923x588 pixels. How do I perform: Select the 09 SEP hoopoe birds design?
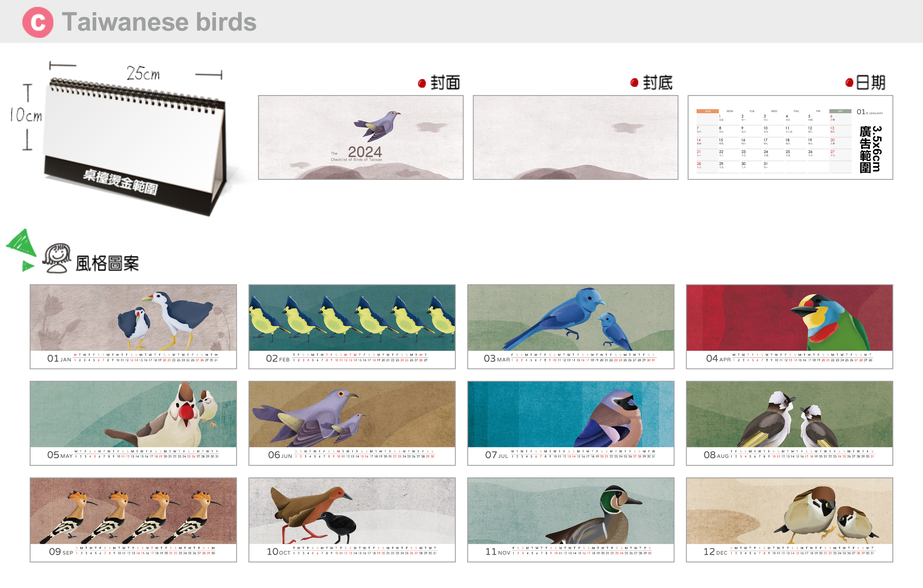point(133,520)
